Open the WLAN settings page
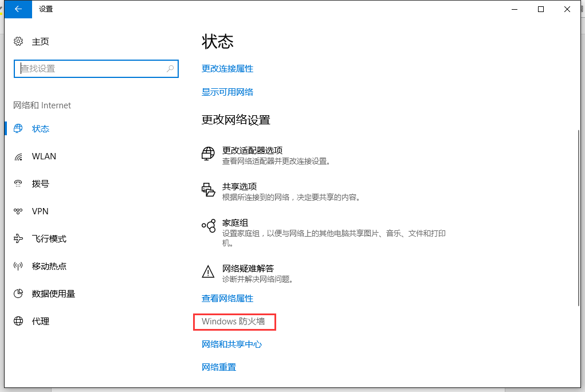 point(44,156)
